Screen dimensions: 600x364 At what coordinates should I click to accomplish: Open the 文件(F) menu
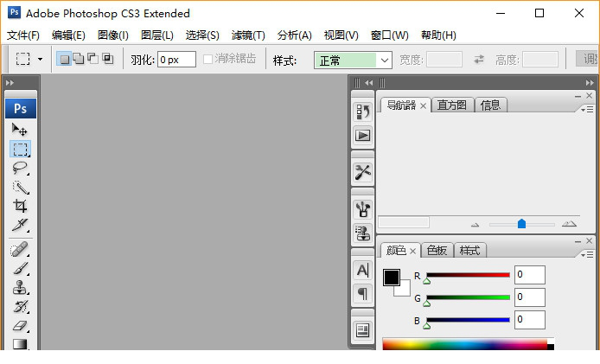(x=23, y=35)
